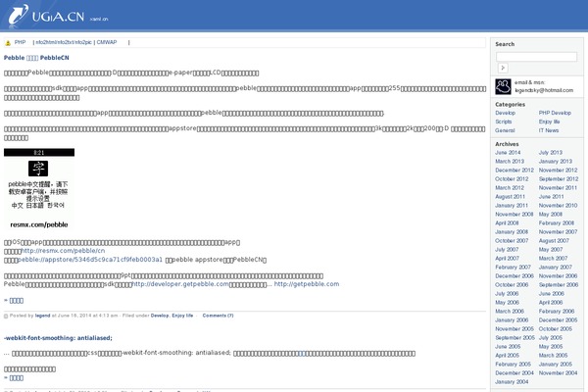
Task: Open the August 2007 archive
Action: pos(554,241)
